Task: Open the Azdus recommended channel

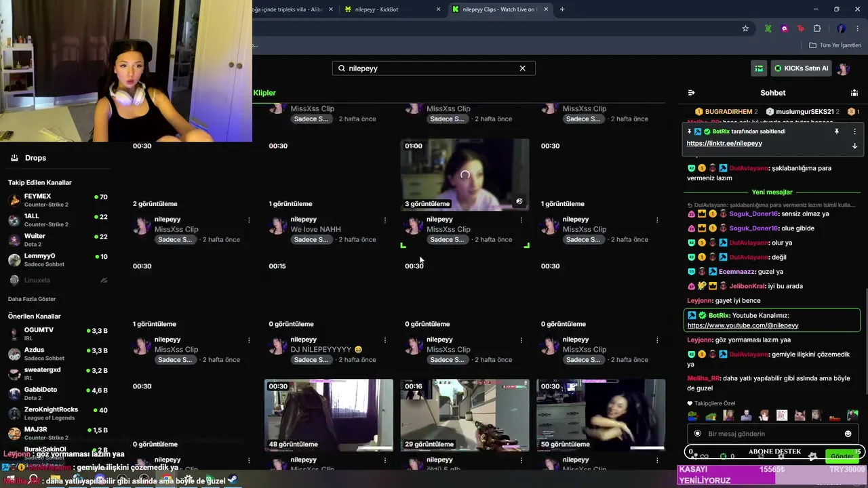Action: (x=58, y=354)
